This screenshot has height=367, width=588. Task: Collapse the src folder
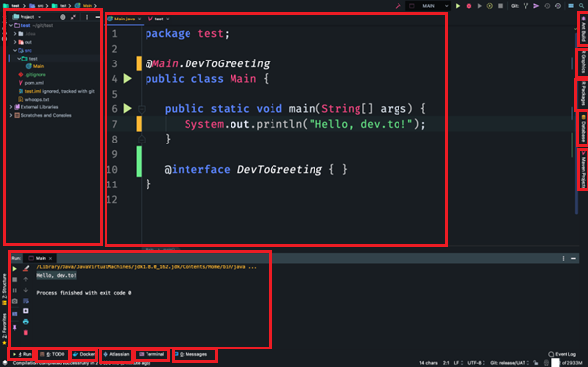pos(15,50)
